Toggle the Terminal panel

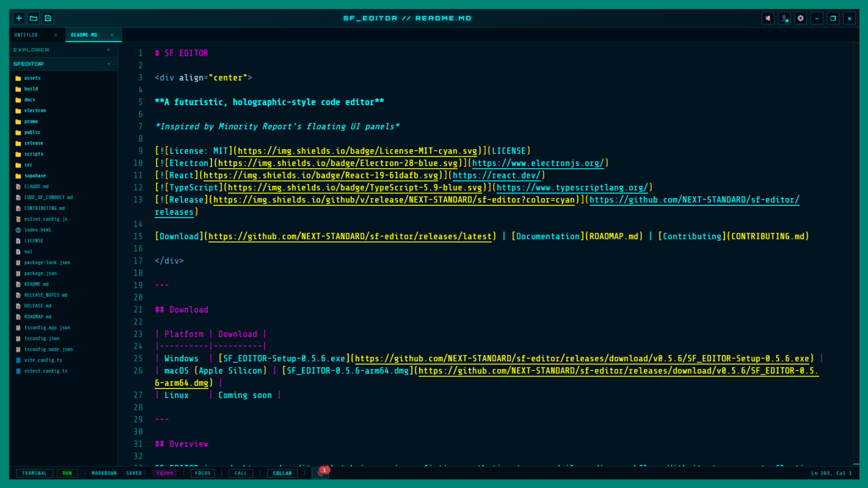[x=34, y=473]
